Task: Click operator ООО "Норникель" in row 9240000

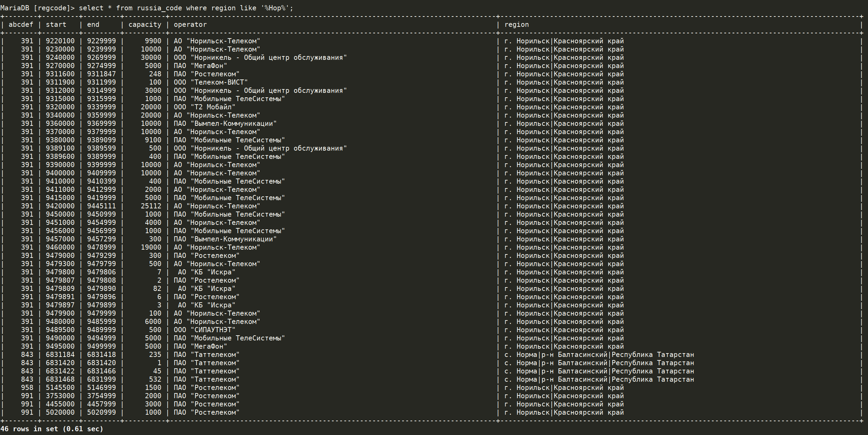Action: (x=261, y=57)
